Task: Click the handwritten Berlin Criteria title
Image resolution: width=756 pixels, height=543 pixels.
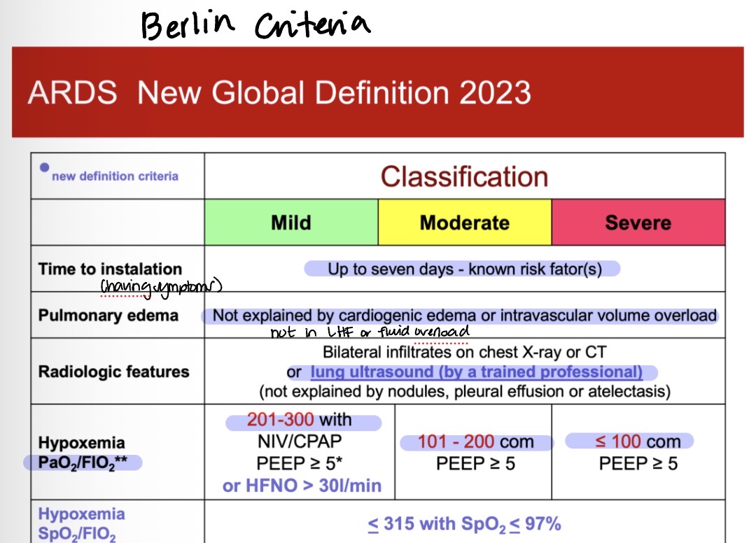Action: pyautogui.click(x=255, y=26)
